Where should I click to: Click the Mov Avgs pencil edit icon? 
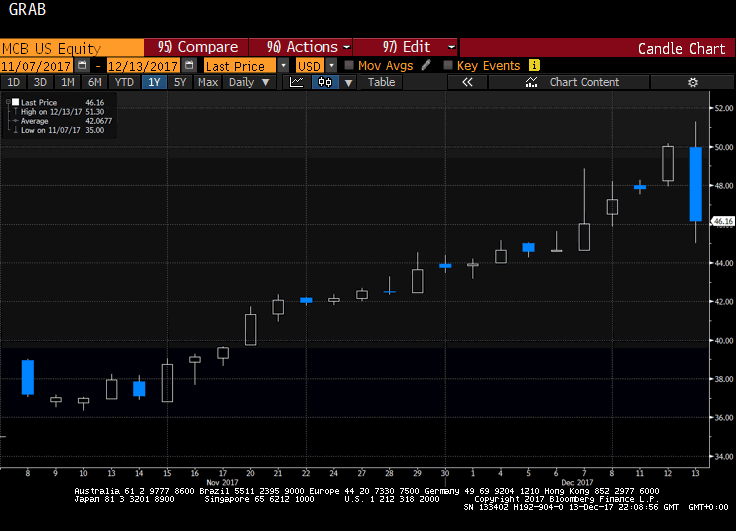pos(426,65)
